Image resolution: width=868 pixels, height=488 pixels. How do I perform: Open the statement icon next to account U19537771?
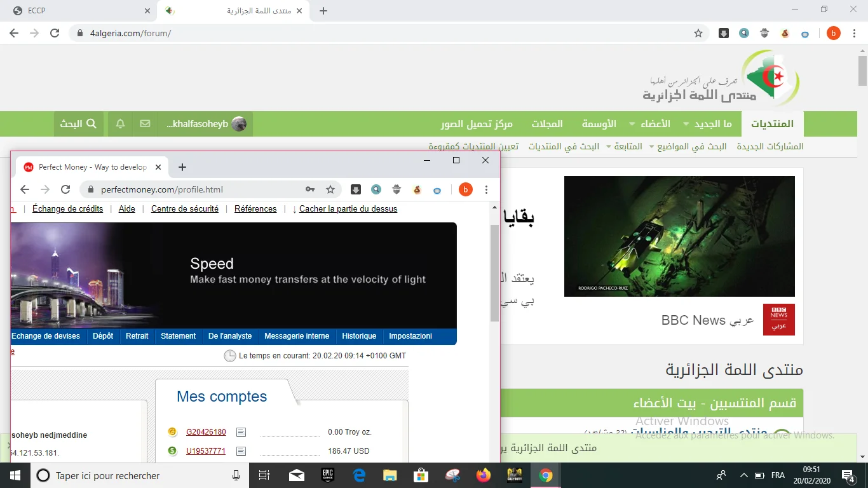coord(241,451)
